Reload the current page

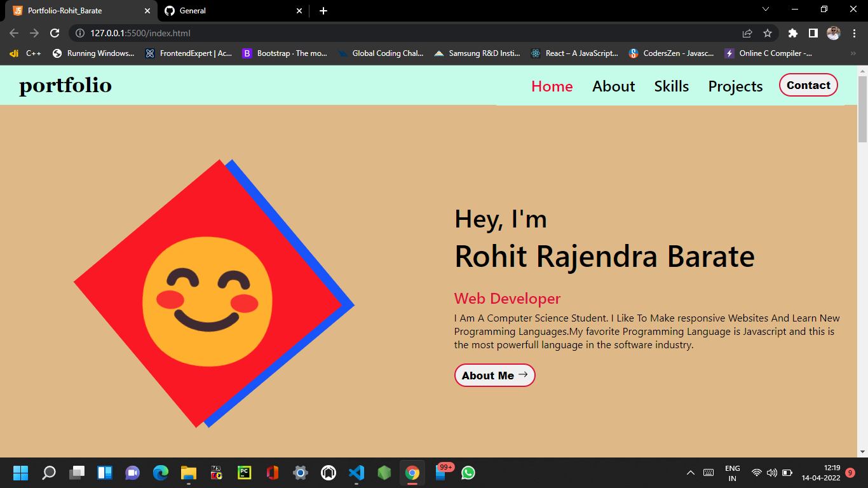pyautogui.click(x=55, y=32)
